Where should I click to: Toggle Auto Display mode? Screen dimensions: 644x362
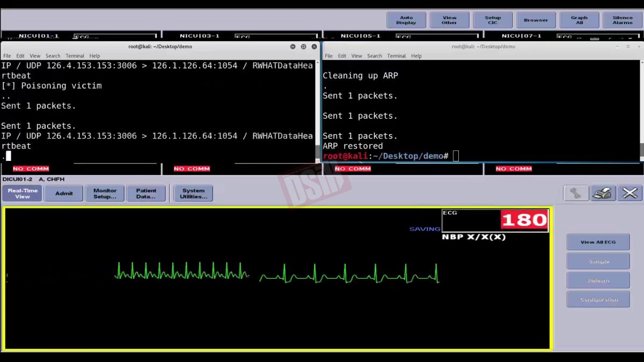coord(406,20)
